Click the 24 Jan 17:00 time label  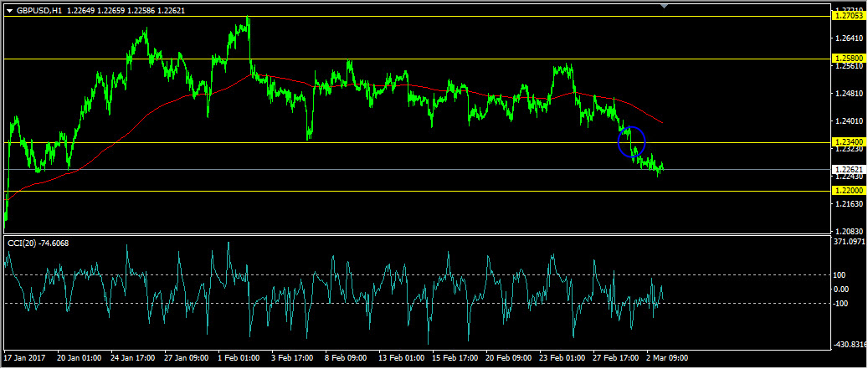tap(133, 358)
